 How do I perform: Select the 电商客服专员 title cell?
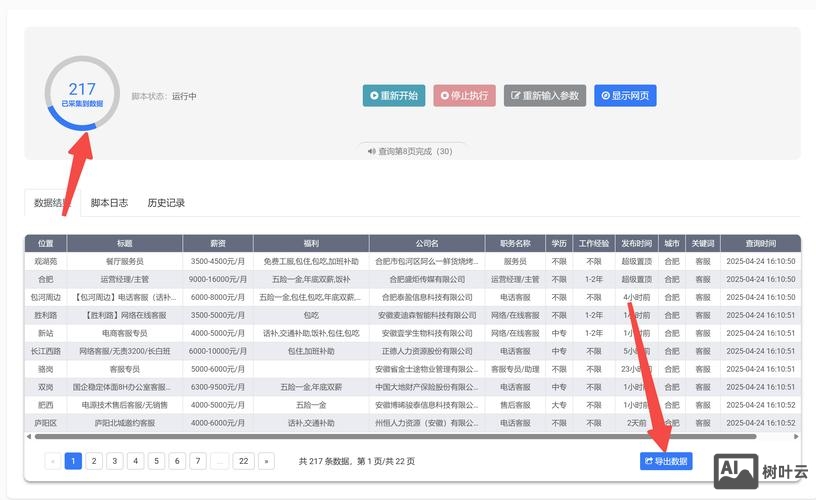[125, 334]
